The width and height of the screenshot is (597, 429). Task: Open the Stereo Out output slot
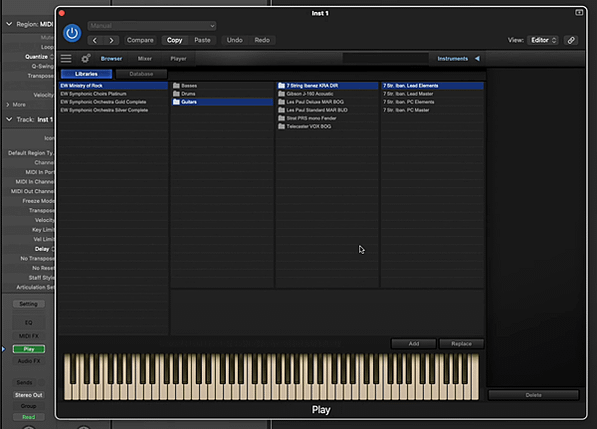click(x=29, y=395)
